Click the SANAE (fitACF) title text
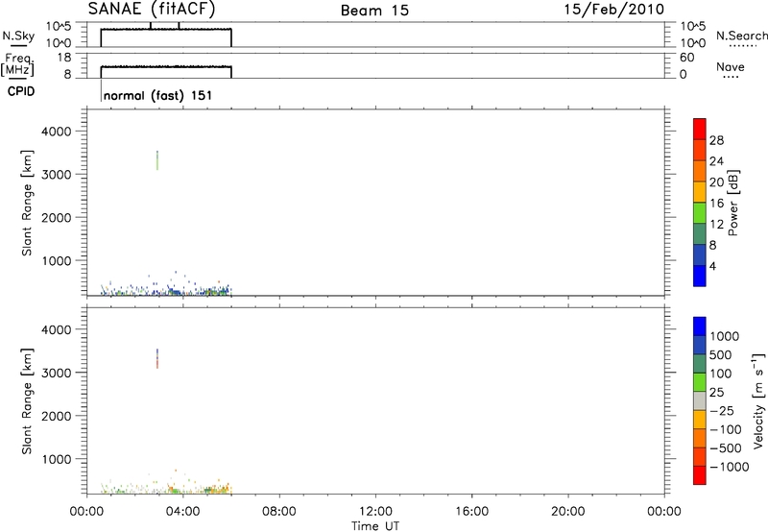The height and width of the screenshot is (532, 768). tap(152, 9)
